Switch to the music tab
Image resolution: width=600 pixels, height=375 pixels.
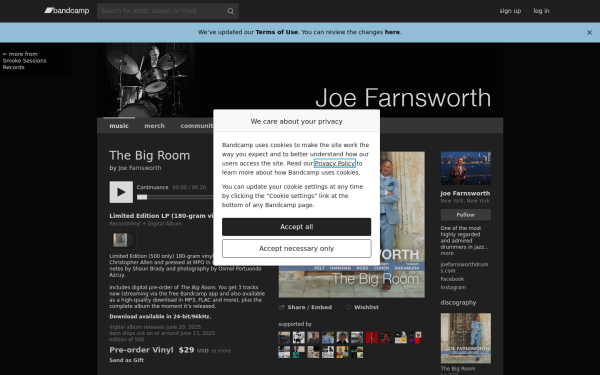119,126
